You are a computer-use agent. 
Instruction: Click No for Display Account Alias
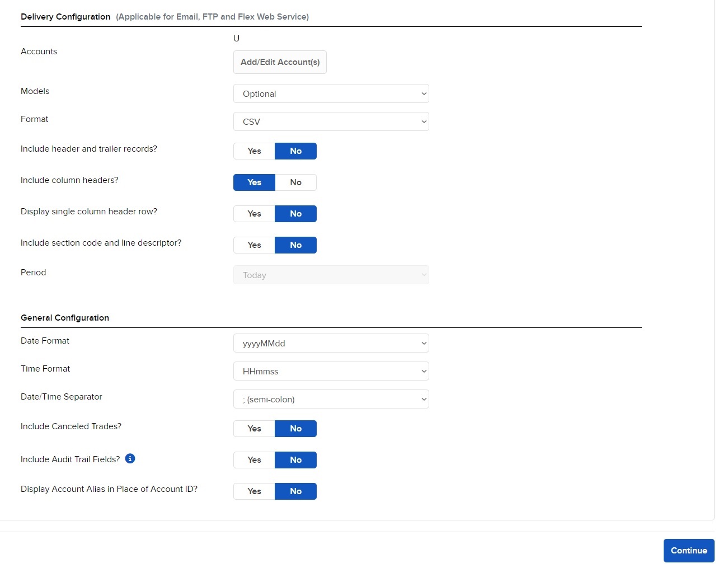pos(295,491)
